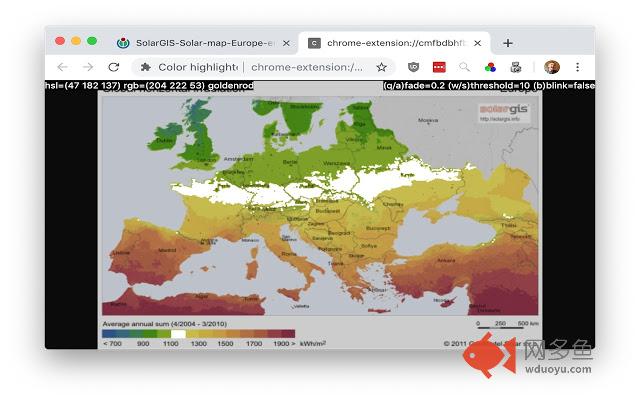The image size is (640, 400).
Task: Close the SolarGIS-Solar-map-Europe tab
Action: [x=287, y=43]
